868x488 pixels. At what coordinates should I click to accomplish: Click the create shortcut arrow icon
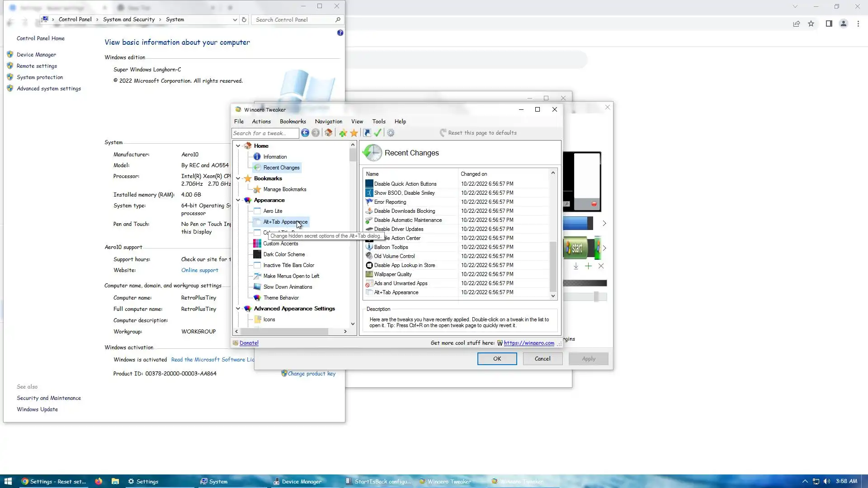(367, 133)
